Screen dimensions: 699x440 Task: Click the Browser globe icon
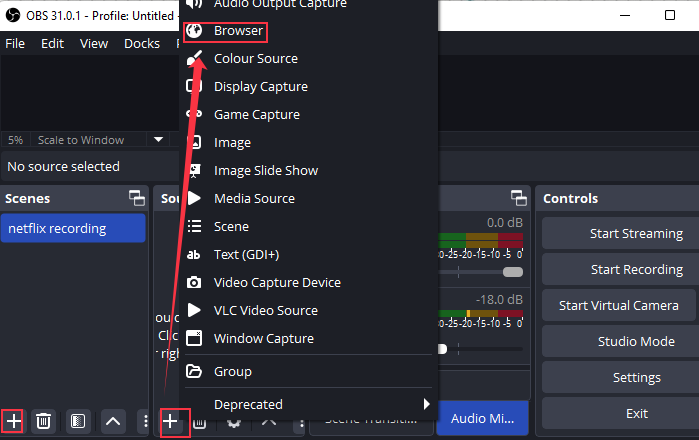click(194, 31)
